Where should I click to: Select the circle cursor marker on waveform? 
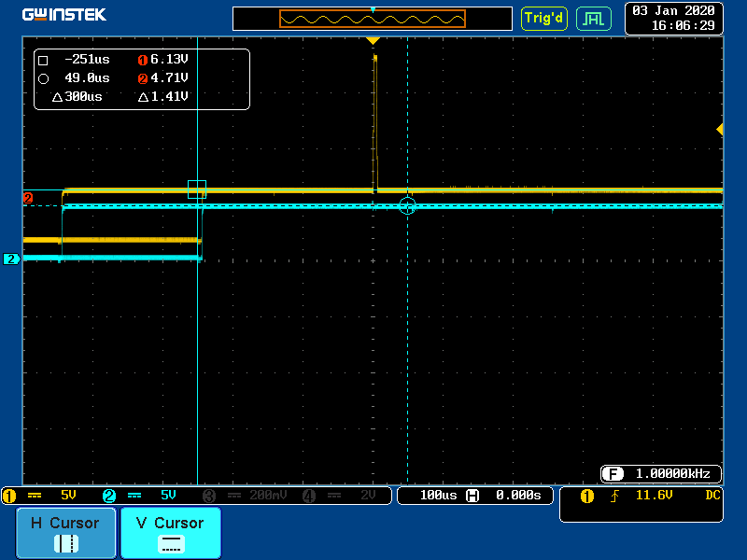[x=407, y=205]
